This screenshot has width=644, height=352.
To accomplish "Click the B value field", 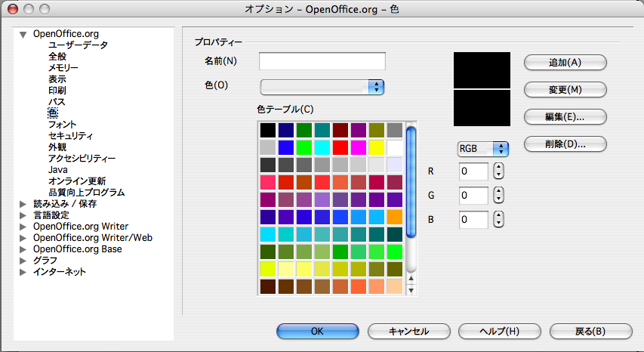I will pyautogui.click(x=473, y=220).
